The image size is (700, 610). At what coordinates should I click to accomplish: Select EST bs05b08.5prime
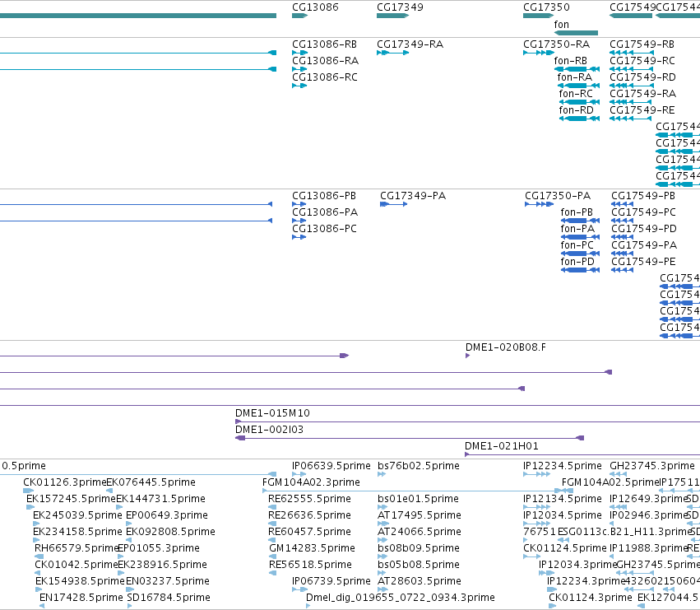419,565
